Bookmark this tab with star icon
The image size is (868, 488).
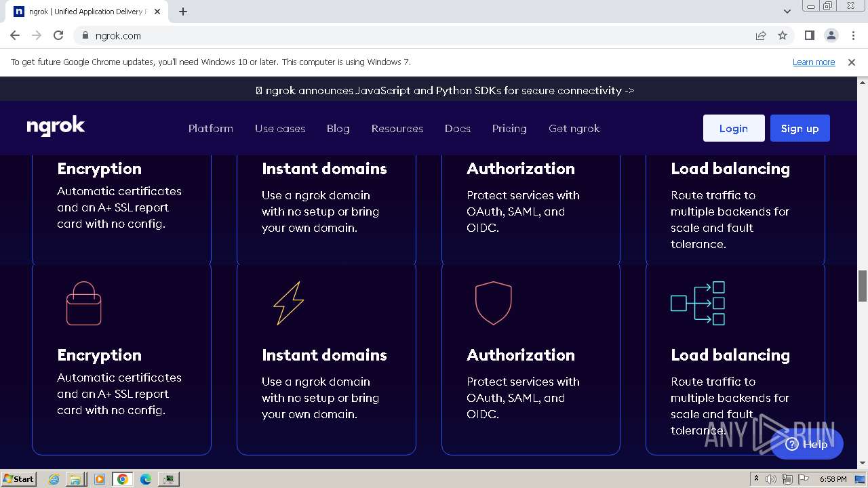tap(783, 35)
